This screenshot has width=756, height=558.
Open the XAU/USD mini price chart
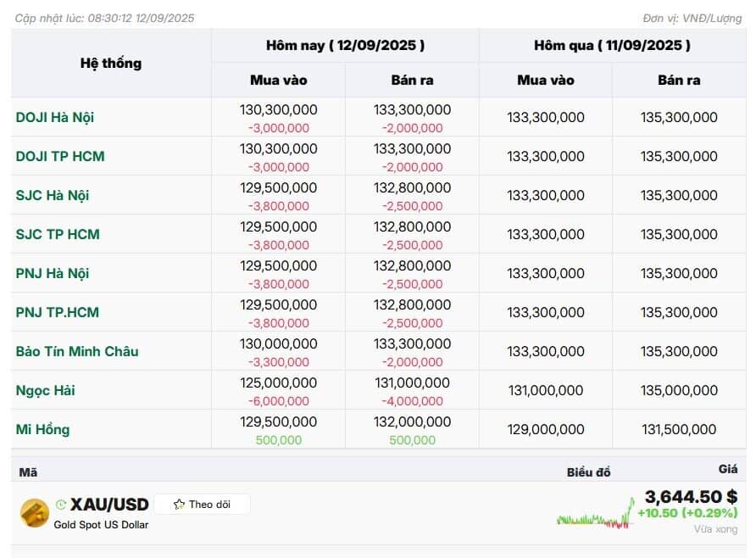point(596,515)
